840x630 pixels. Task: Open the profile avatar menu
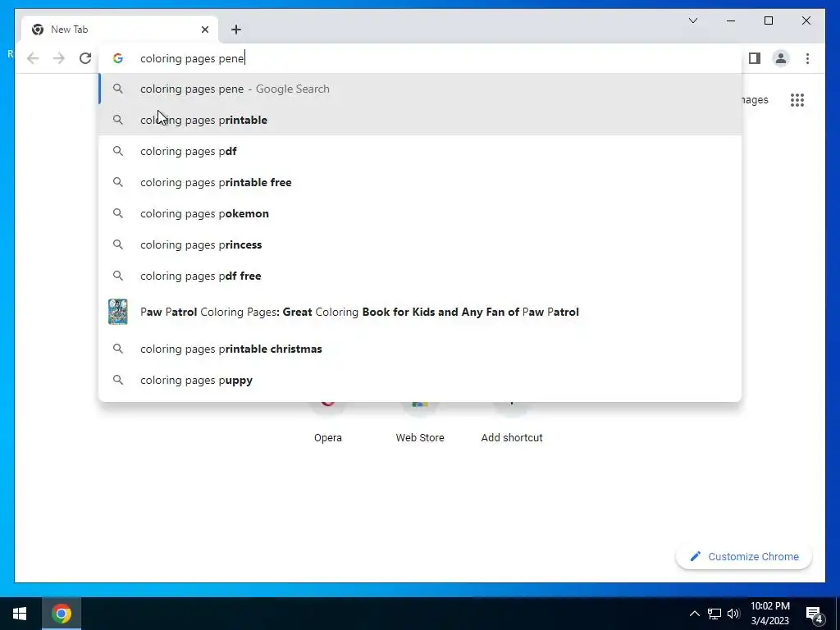click(x=781, y=58)
